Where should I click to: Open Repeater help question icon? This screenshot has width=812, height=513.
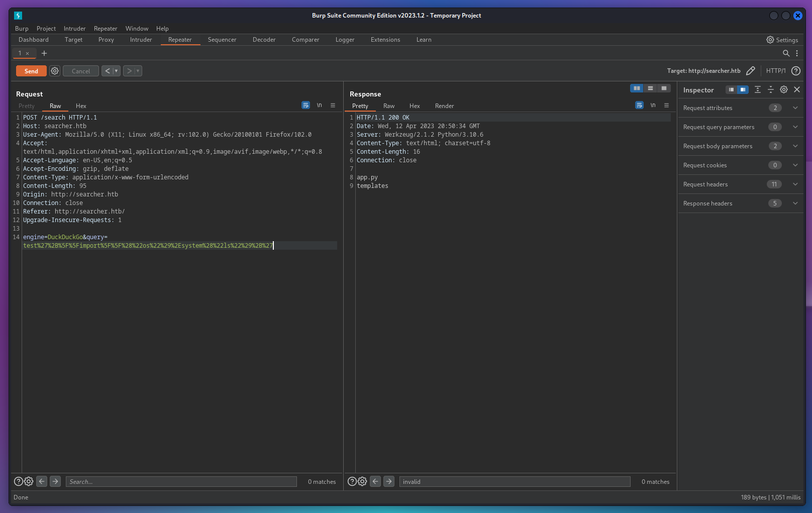(x=796, y=71)
